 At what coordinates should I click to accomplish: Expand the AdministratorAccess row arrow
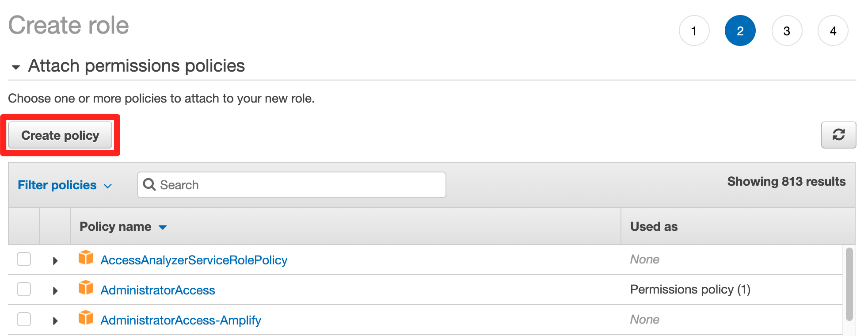coord(55,291)
